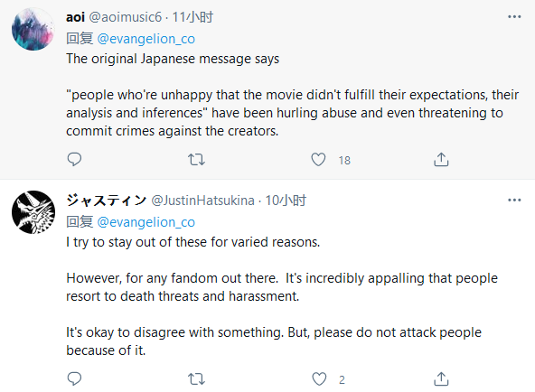Share JustinHatsukina's tweet via share icon
The image size is (535, 392).
click(441, 378)
